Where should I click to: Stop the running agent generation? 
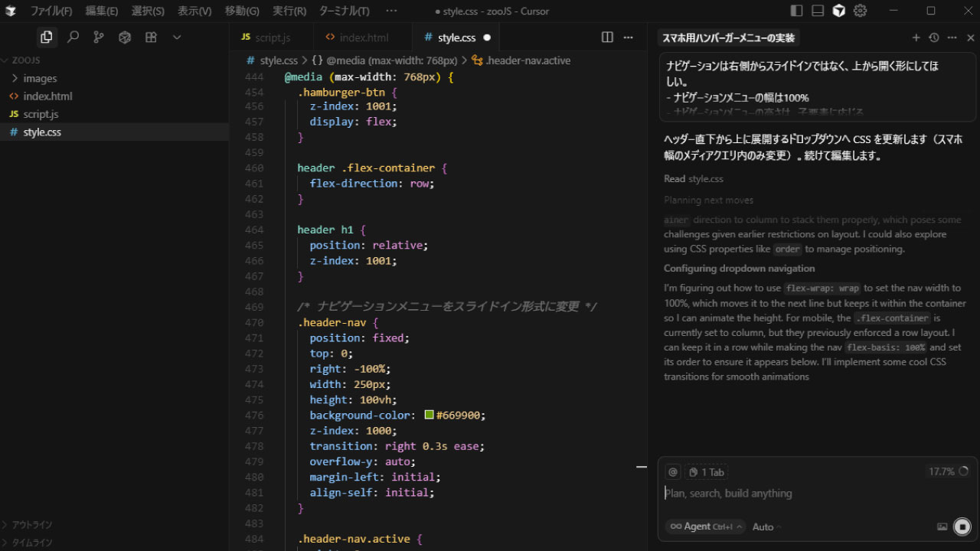point(962,527)
